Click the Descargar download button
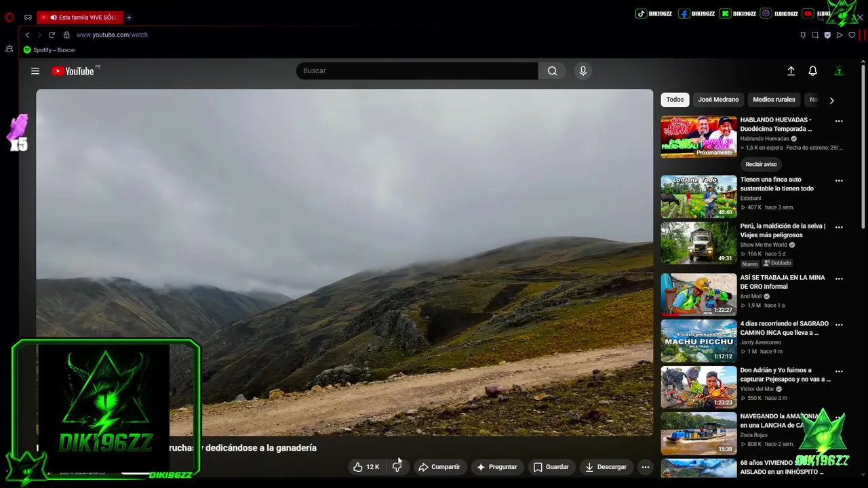Viewport: 868px width, 488px height. click(x=606, y=467)
